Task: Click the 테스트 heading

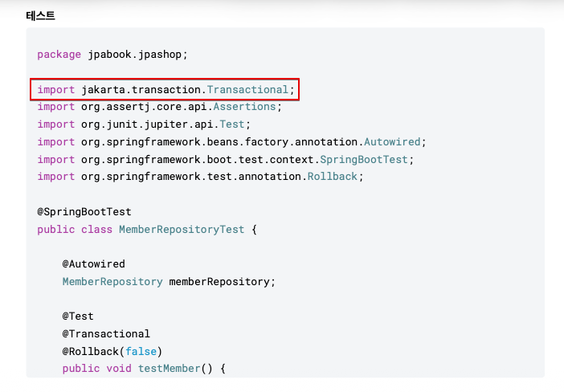Action: click(40, 15)
